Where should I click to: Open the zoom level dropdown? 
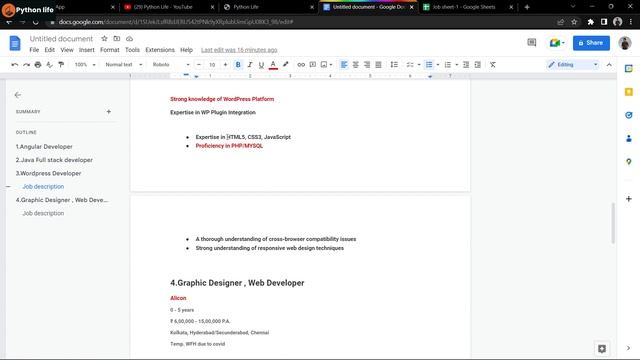85,64
